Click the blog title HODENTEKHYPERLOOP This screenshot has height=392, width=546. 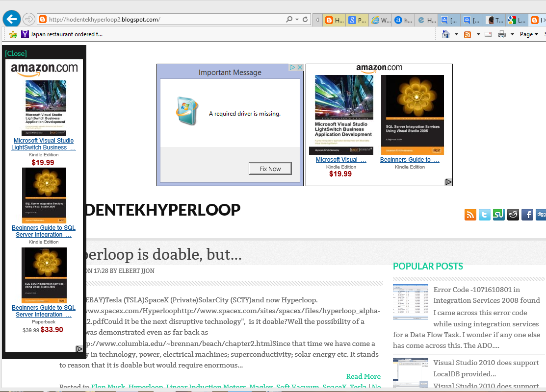(x=163, y=210)
